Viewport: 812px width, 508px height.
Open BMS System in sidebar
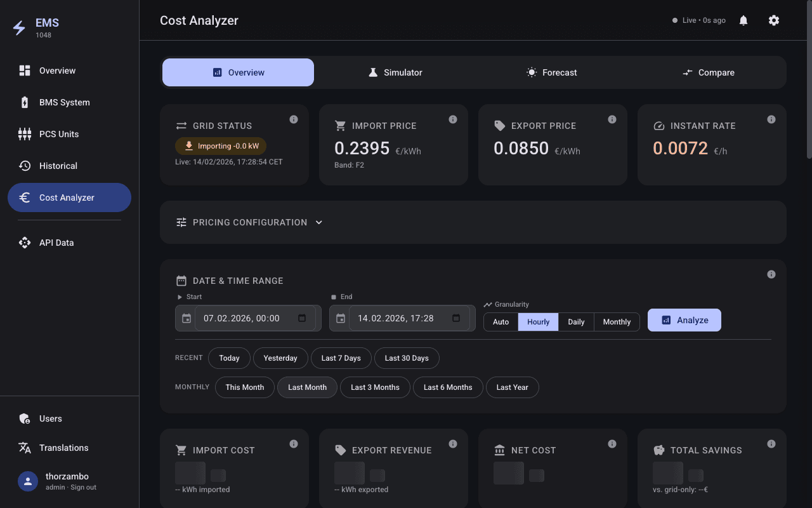[64, 102]
